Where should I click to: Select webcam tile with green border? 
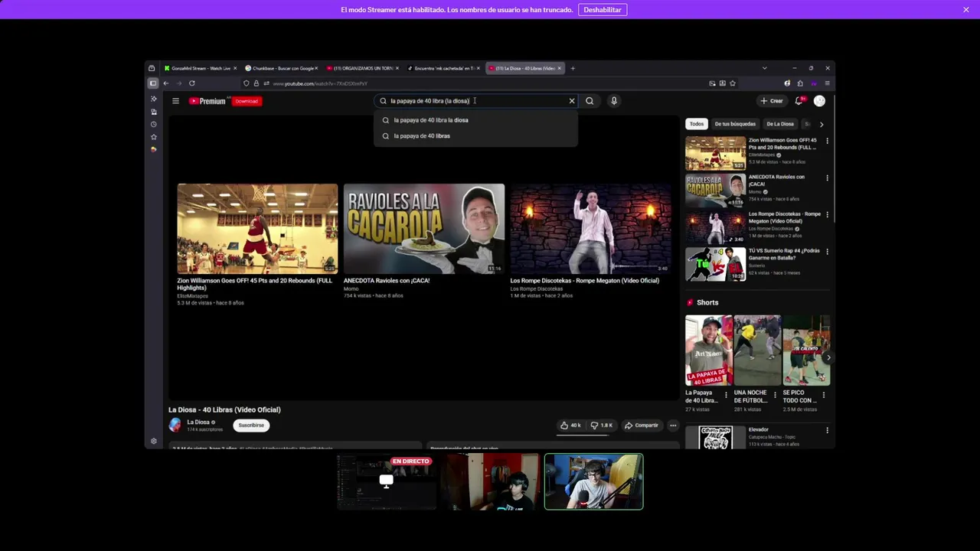(x=594, y=482)
